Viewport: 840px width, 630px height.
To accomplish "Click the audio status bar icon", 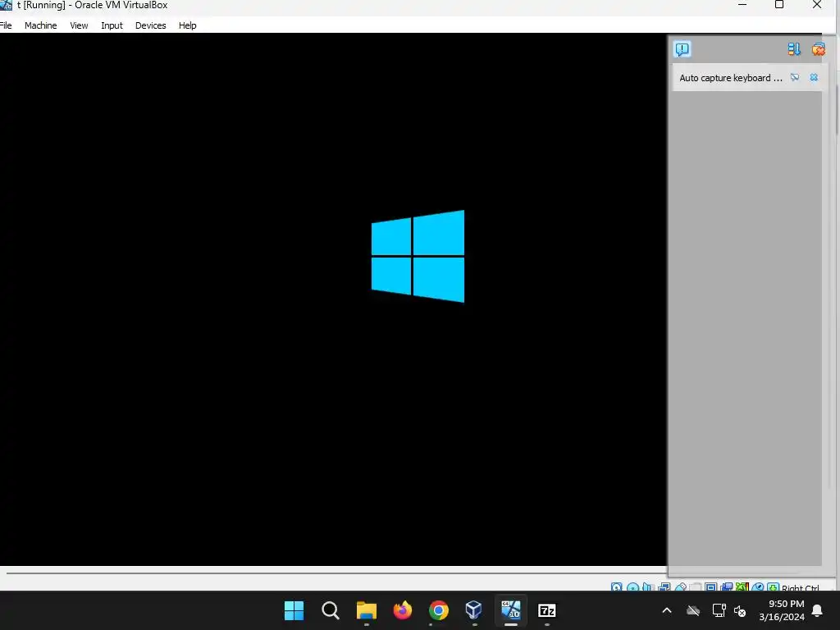I will point(648,587).
